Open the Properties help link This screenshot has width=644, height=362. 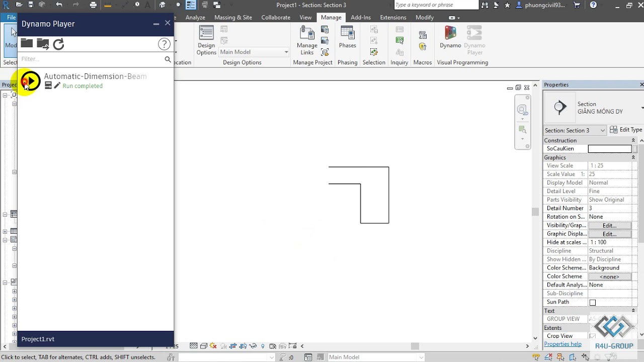tap(562, 344)
